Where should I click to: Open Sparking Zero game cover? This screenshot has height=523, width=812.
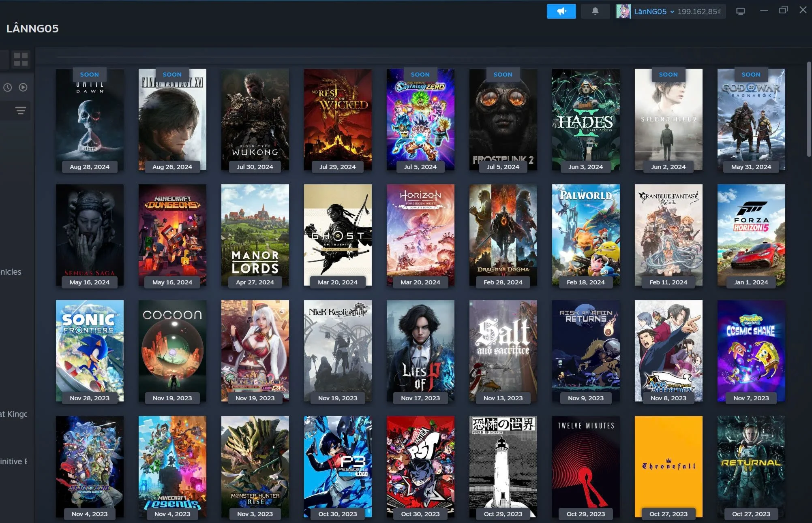[x=420, y=120]
